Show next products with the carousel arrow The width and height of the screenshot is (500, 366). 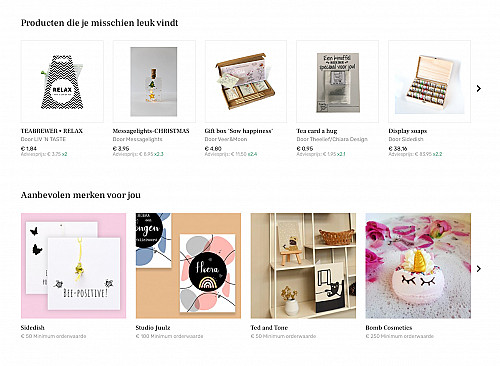tap(479, 88)
